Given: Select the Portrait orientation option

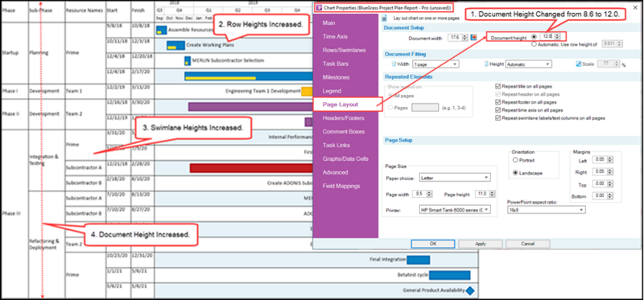Looking at the screenshot, I should [515, 160].
